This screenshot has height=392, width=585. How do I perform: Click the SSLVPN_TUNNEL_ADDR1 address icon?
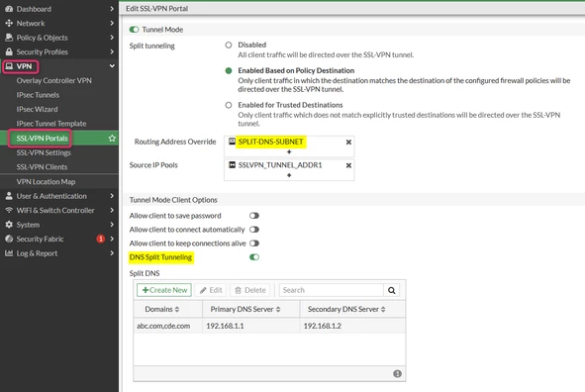(232, 165)
